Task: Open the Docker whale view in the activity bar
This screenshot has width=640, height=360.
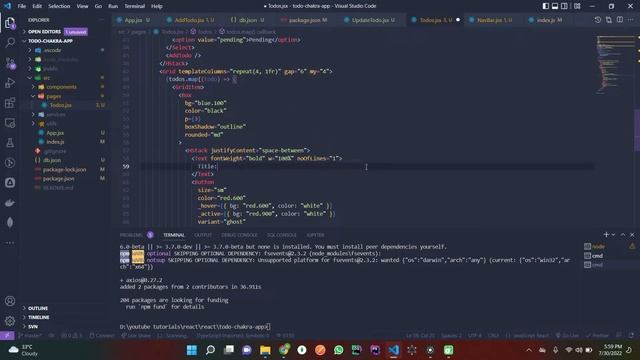Action: pos(10,203)
